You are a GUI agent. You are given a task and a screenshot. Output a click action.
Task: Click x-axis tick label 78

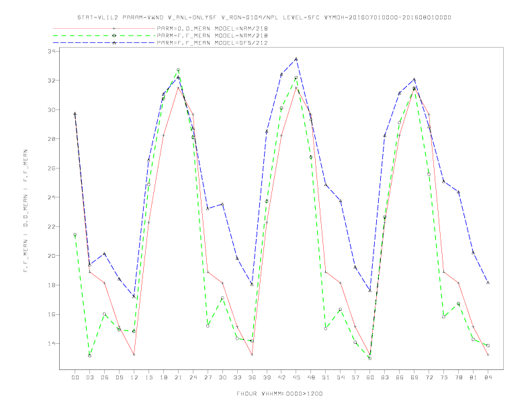click(x=458, y=377)
